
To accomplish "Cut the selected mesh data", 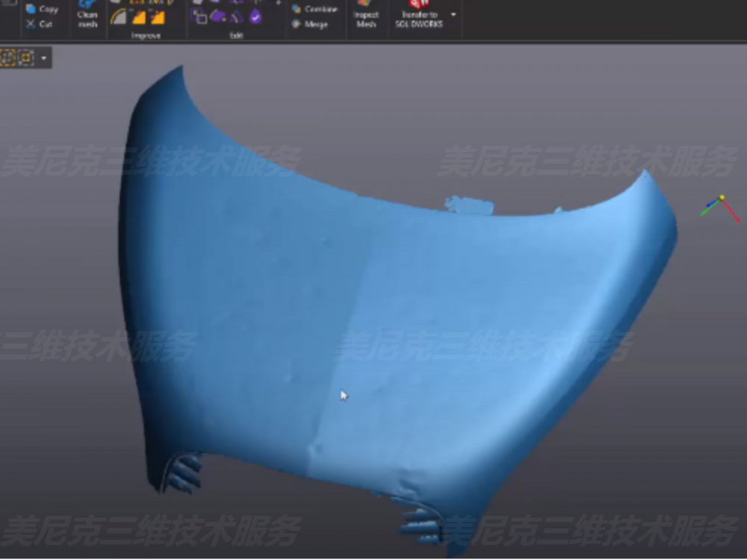I will pyautogui.click(x=42, y=24).
